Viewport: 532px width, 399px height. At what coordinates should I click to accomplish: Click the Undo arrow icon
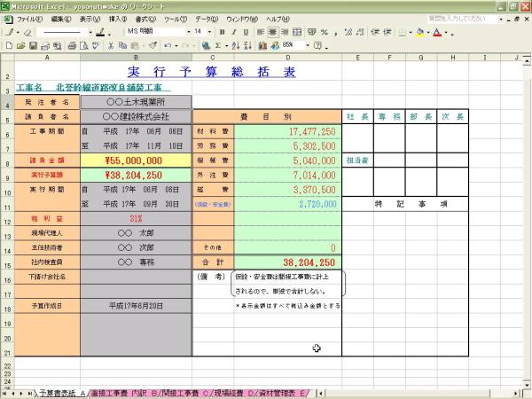[167, 45]
